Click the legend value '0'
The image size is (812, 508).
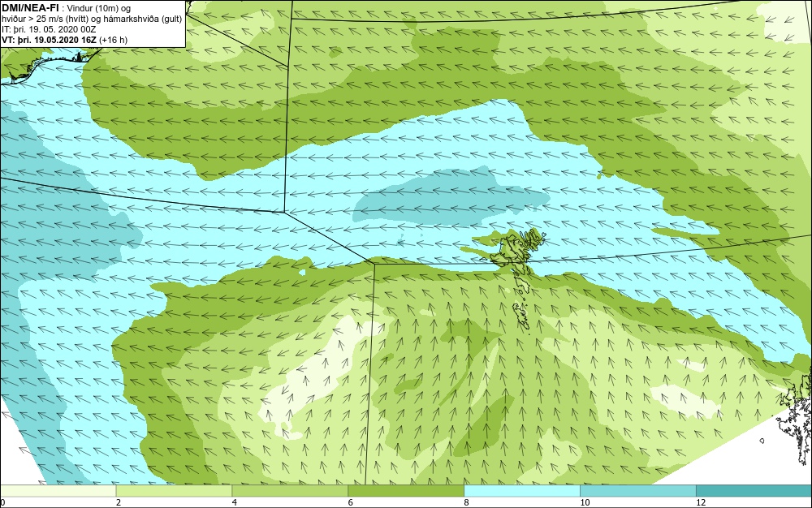pos(2,502)
